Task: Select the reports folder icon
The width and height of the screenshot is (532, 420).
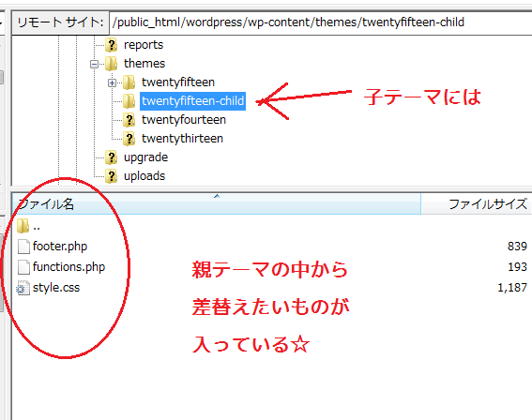Action: (111, 45)
